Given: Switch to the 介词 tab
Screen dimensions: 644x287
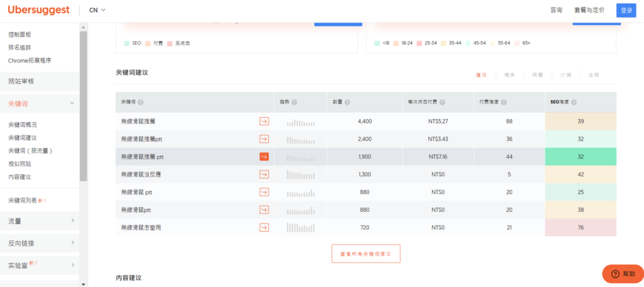Looking at the screenshot, I should click(x=565, y=75).
